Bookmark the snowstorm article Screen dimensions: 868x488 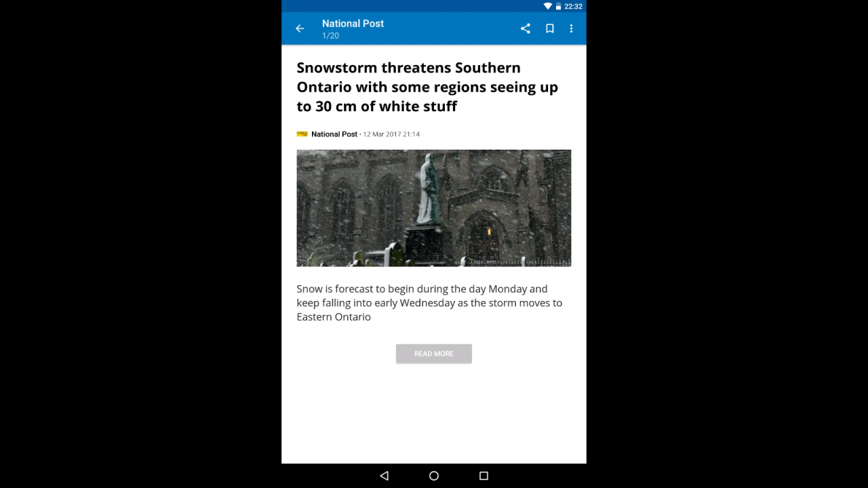[x=550, y=28]
